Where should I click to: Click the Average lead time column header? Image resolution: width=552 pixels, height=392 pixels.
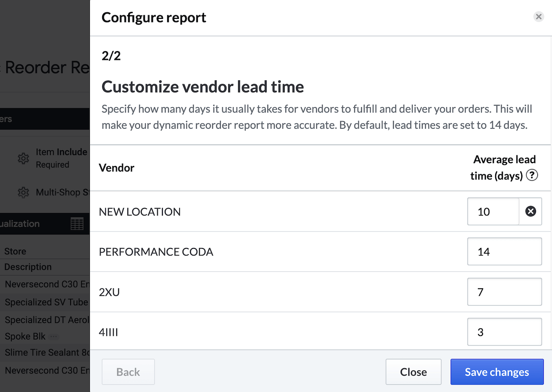[x=498, y=168]
